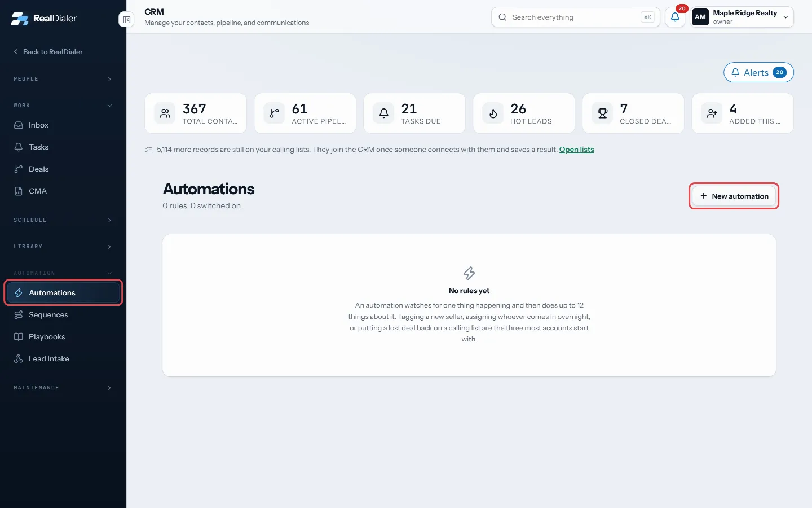Expand the Library section
This screenshot has width=812, height=508.
coord(63,247)
